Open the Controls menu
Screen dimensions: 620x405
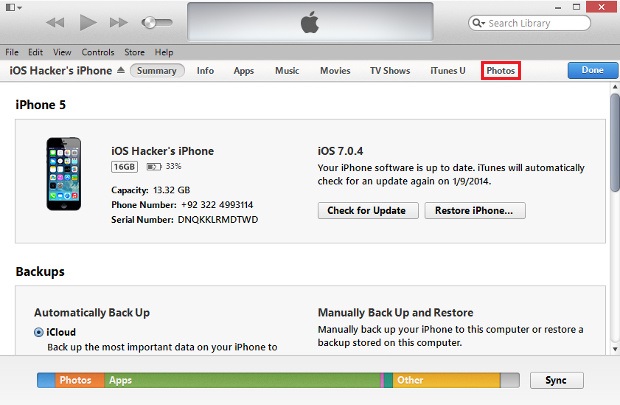[x=98, y=52]
